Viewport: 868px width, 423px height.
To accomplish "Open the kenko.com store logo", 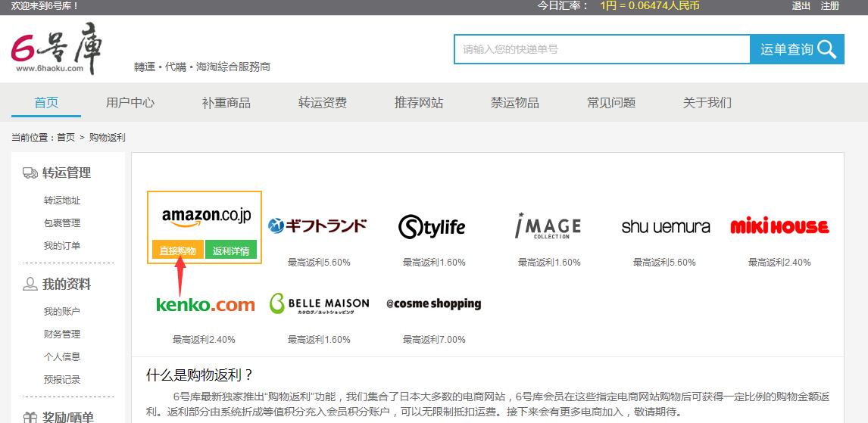I will 205,304.
